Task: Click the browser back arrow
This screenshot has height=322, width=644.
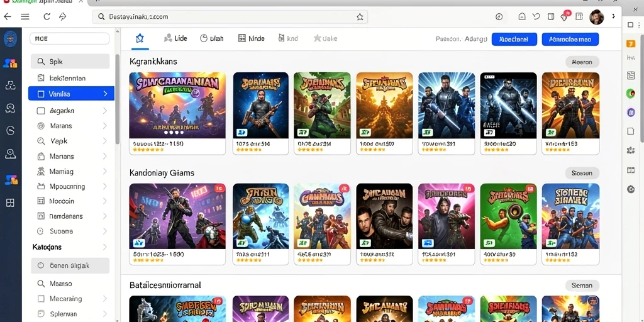Action: pos(8,17)
